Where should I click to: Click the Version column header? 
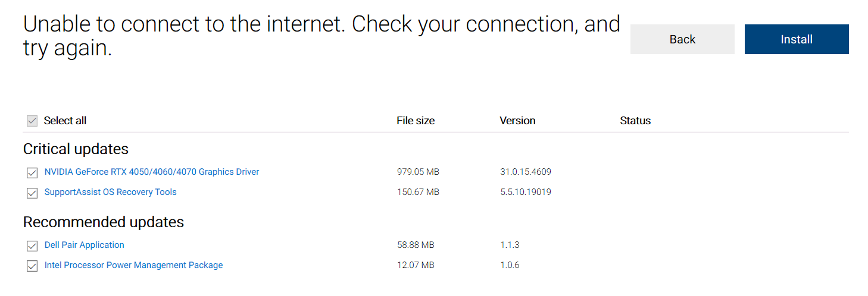pyautogui.click(x=517, y=121)
